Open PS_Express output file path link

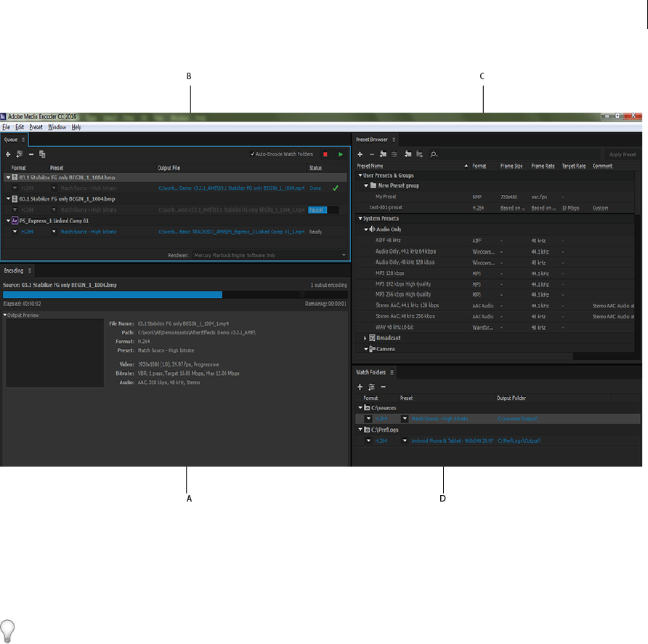tap(232, 232)
